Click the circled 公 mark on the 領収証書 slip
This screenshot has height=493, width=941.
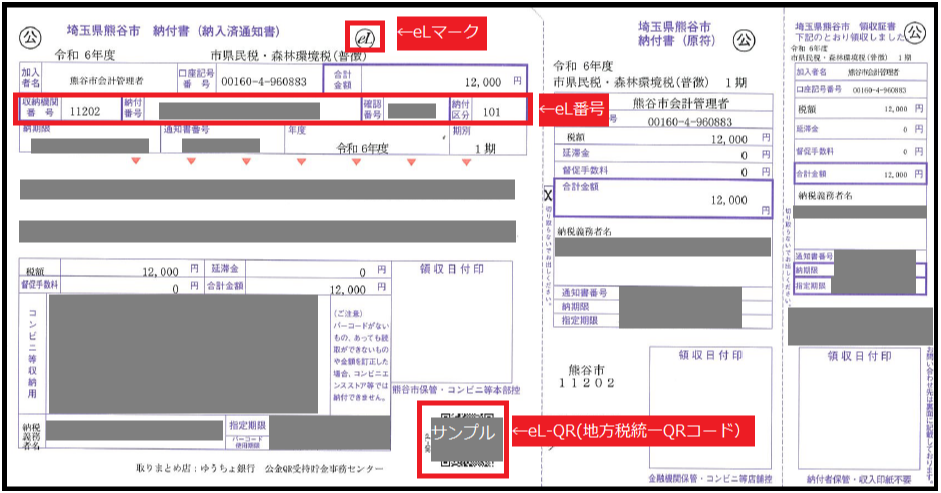915,32
